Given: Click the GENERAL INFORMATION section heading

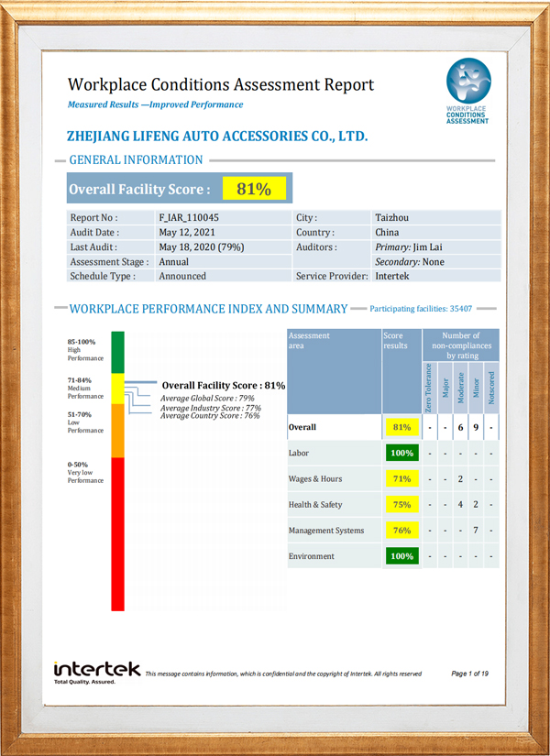Looking at the screenshot, I should (x=136, y=159).
